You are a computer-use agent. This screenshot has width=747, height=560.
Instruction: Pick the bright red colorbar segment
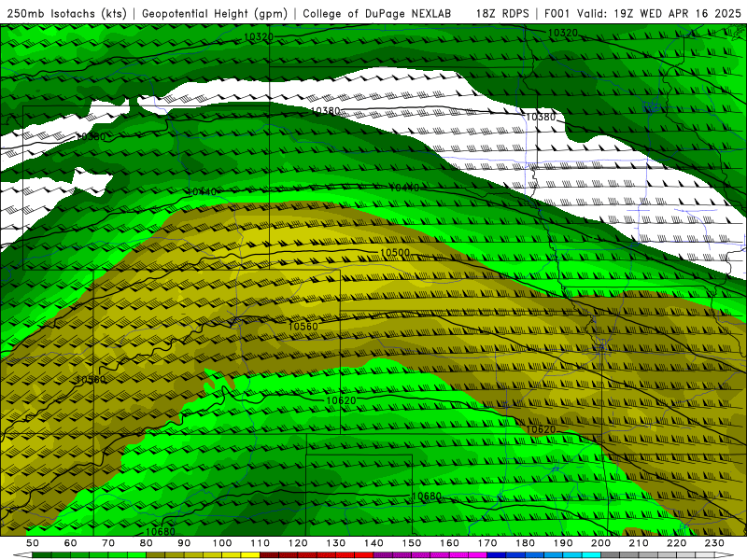coord(364,555)
